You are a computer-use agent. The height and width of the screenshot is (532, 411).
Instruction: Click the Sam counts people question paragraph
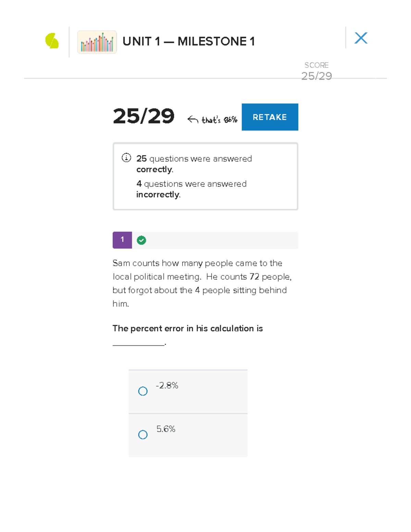[202, 283]
